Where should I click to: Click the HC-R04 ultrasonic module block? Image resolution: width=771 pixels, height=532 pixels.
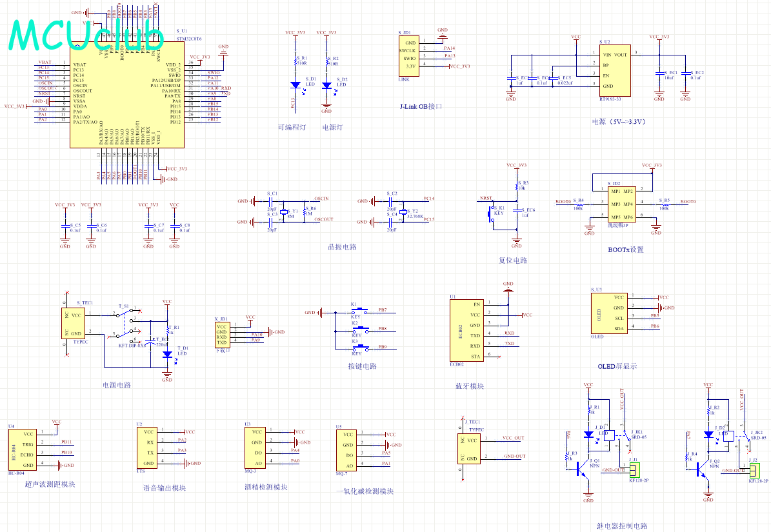coord(23,449)
